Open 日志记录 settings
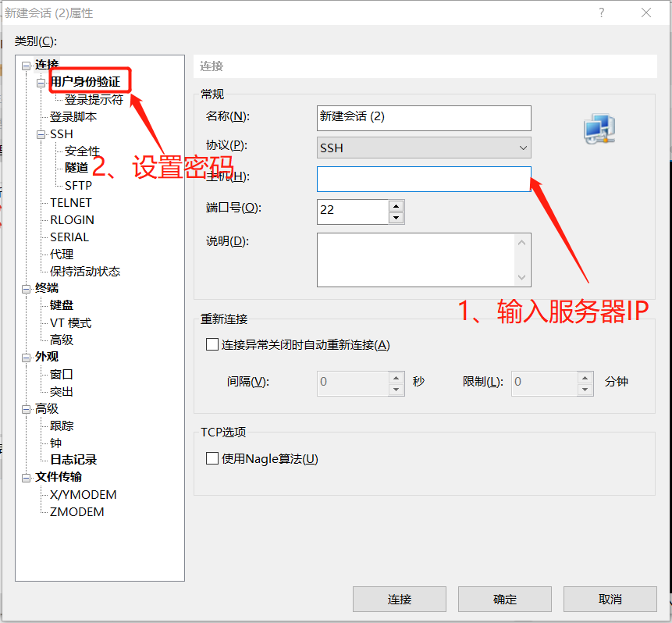672x623 pixels. point(73,459)
